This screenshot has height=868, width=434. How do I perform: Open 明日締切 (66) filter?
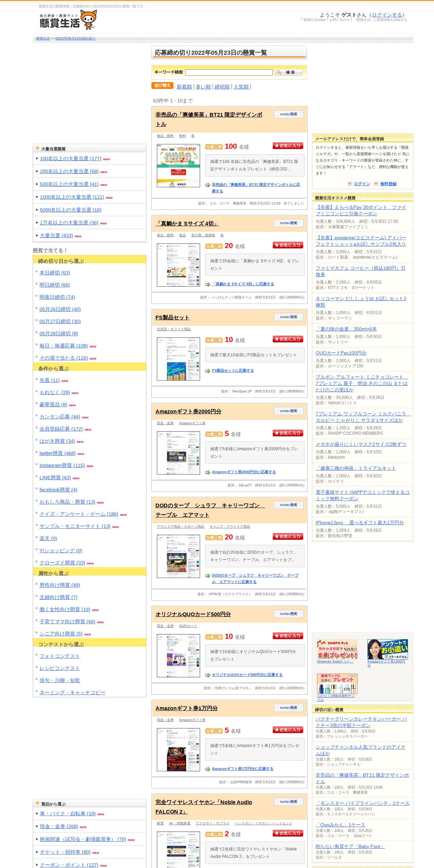pos(55,285)
